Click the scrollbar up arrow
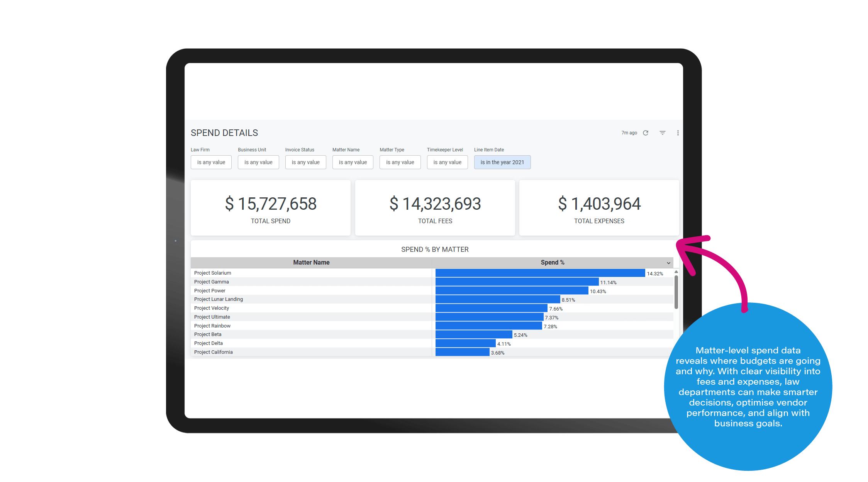This screenshot has height=482, width=868. tap(676, 272)
